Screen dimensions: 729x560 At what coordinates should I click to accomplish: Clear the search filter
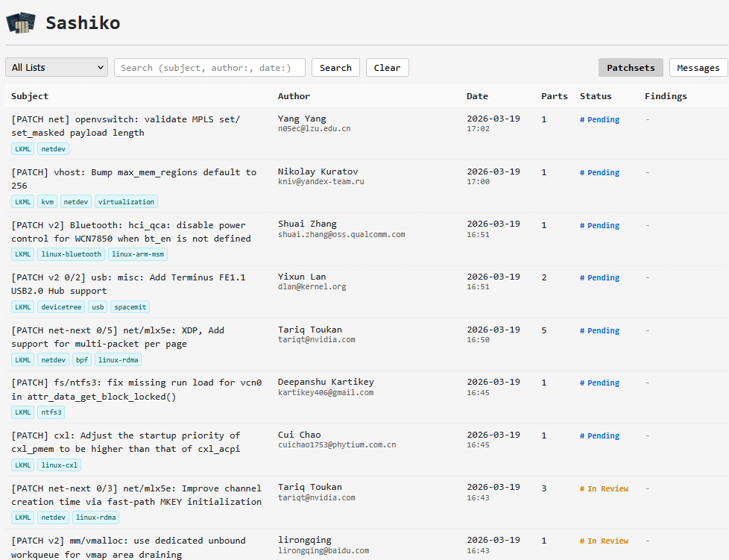[x=387, y=67]
